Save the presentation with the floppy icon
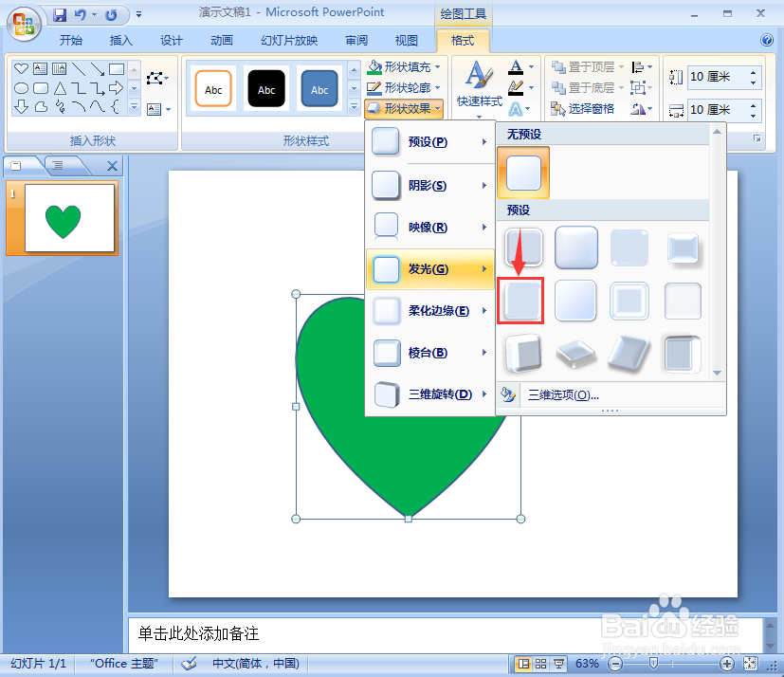Image resolution: width=784 pixels, height=677 pixels. pos(60,15)
